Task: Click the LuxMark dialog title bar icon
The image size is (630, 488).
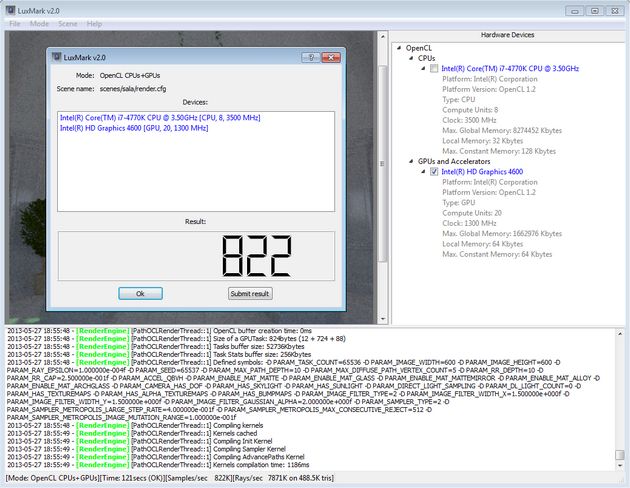Action: coord(57,57)
